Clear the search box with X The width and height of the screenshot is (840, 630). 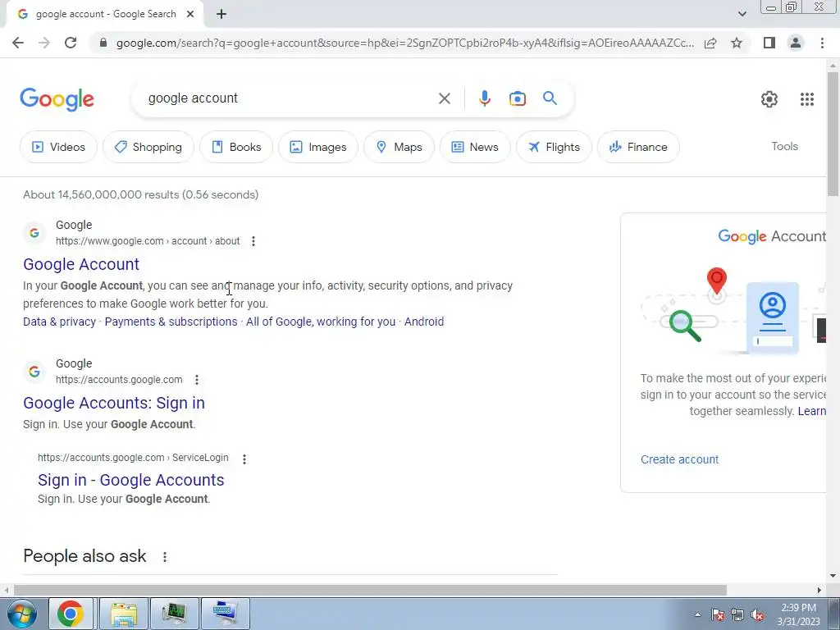click(444, 98)
